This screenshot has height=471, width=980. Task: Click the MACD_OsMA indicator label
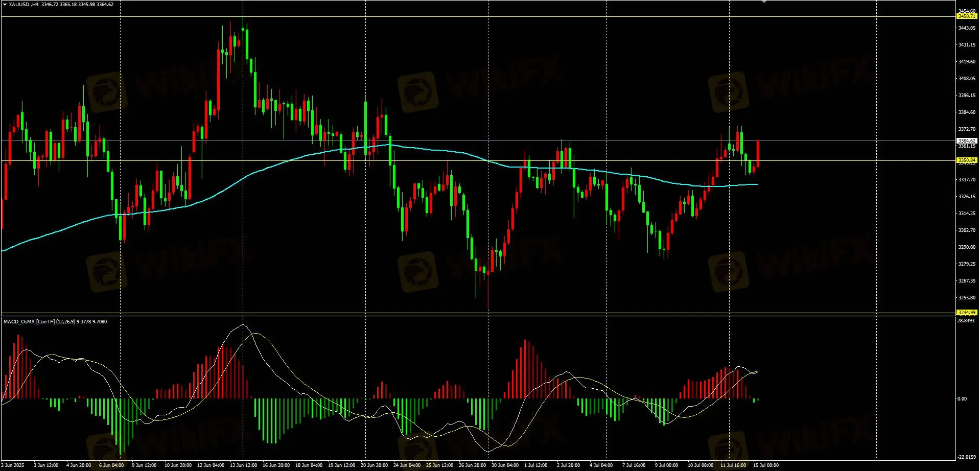(55, 321)
